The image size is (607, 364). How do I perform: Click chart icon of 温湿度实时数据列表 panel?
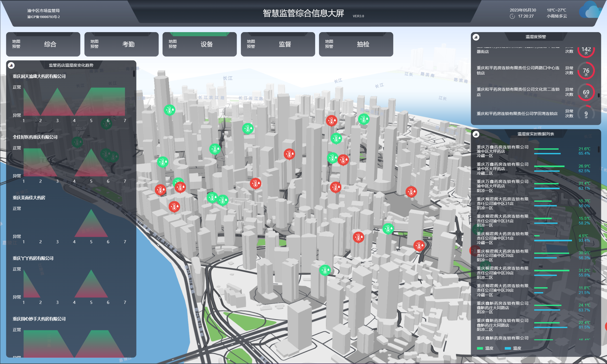click(x=476, y=134)
